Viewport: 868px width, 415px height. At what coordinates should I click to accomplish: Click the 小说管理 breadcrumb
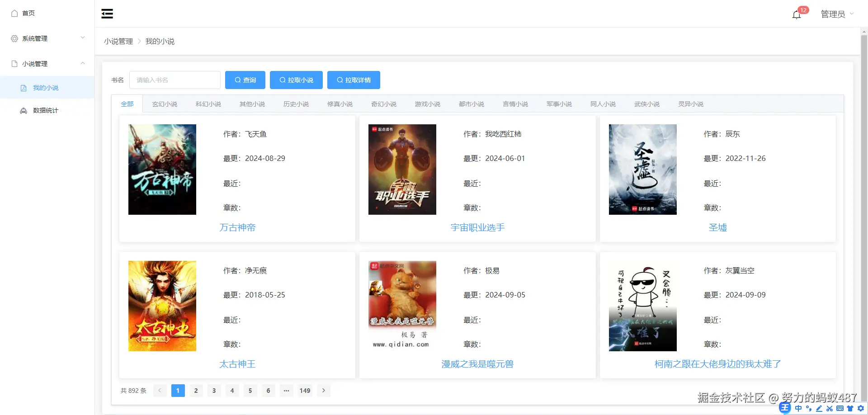(118, 41)
